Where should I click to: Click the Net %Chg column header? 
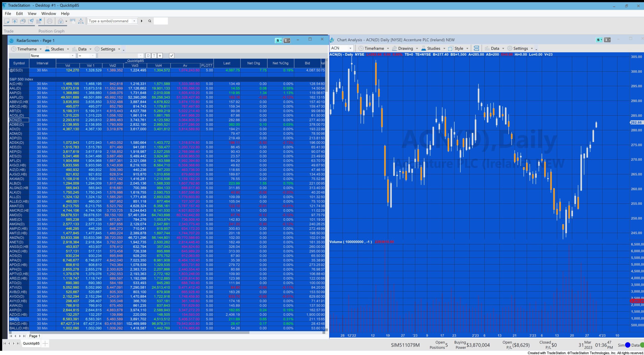click(280, 63)
